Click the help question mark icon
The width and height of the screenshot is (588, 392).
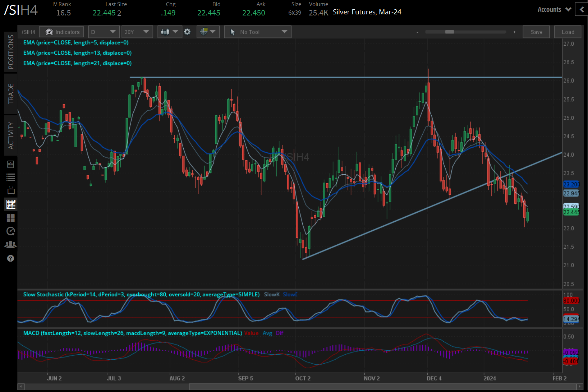pyautogui.click(x=11, y=258)
